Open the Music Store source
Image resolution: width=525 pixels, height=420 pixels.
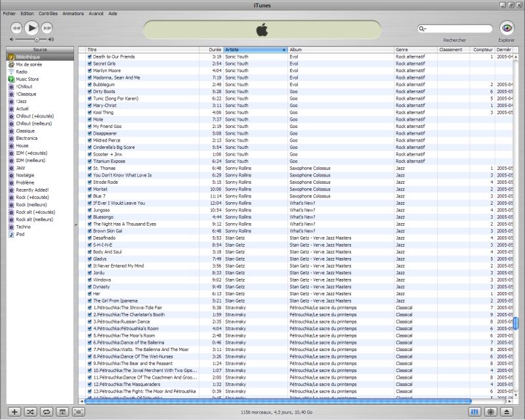40,79
